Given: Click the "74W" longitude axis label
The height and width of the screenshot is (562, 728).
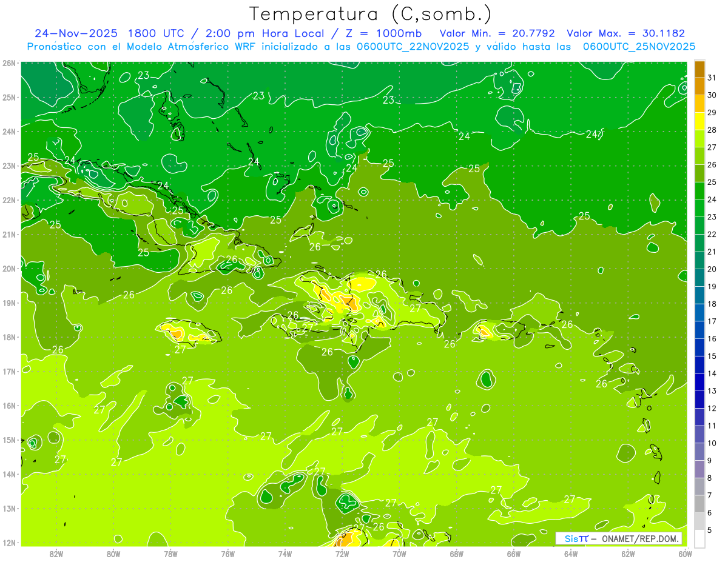Looking at the screenshot, I should pos(285,553).
